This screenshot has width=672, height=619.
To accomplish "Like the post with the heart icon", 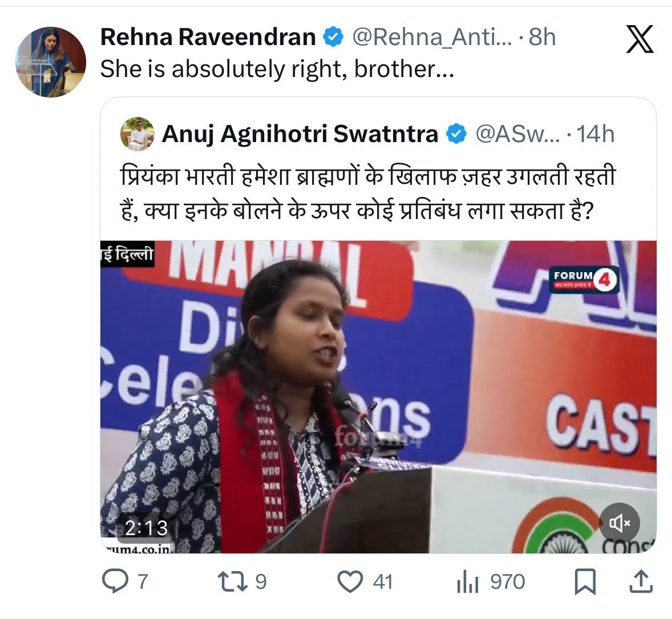I will coord(350,582).
